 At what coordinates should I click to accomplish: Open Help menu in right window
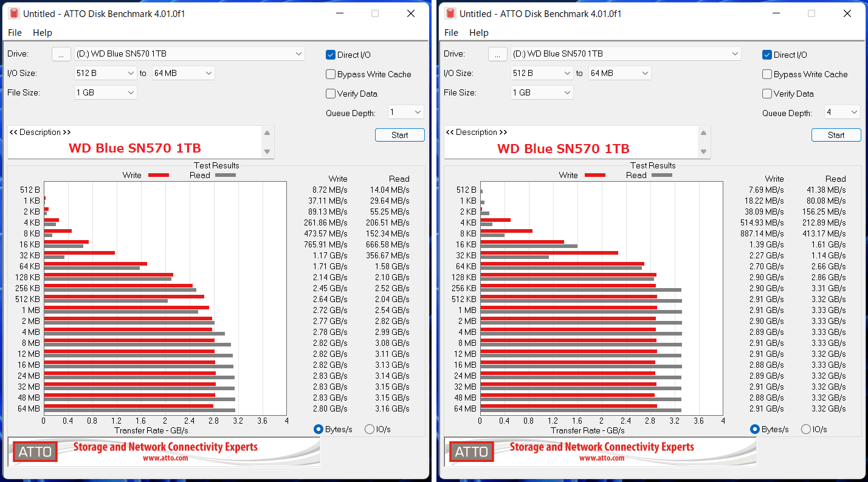pos(479,33)
